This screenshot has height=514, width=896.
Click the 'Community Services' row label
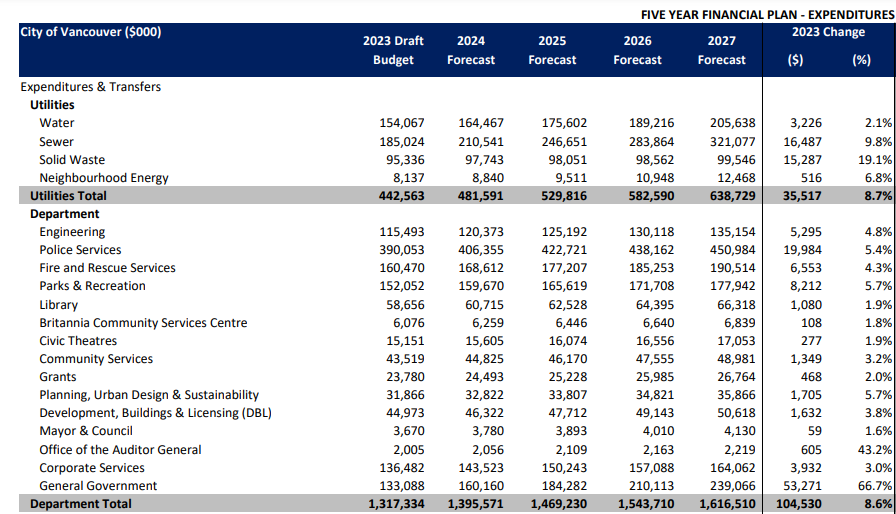[x=96, y=359]
